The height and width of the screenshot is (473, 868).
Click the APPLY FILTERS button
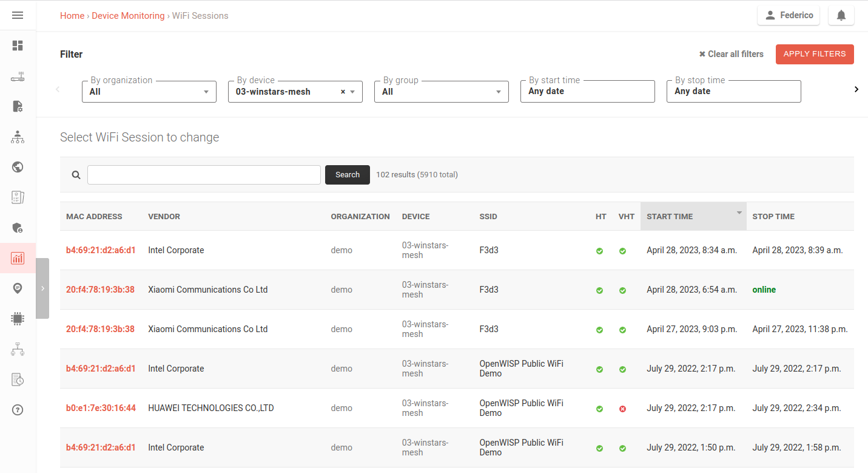[x=814, y=54]
